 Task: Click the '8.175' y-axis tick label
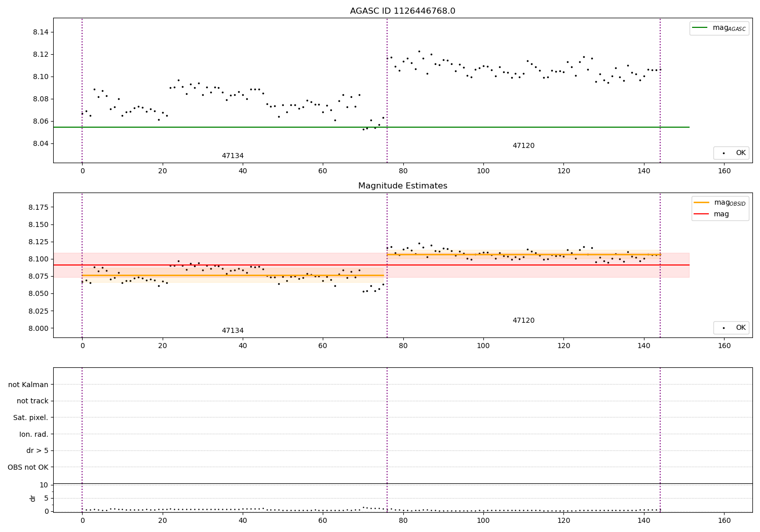pyautogui.click(x=39, y=207)
